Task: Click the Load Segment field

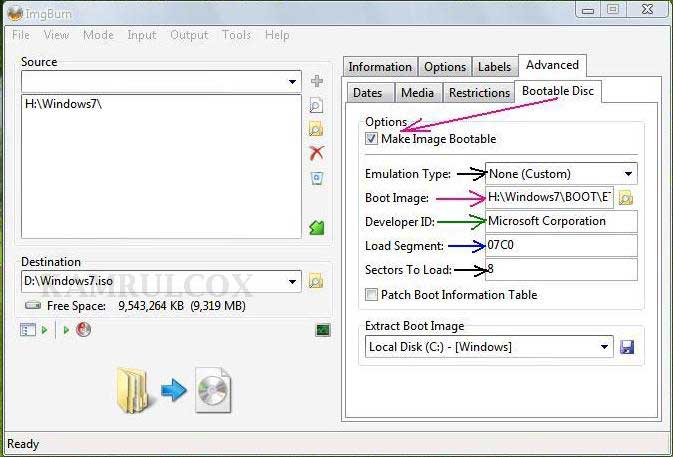Action: (561, 245)
